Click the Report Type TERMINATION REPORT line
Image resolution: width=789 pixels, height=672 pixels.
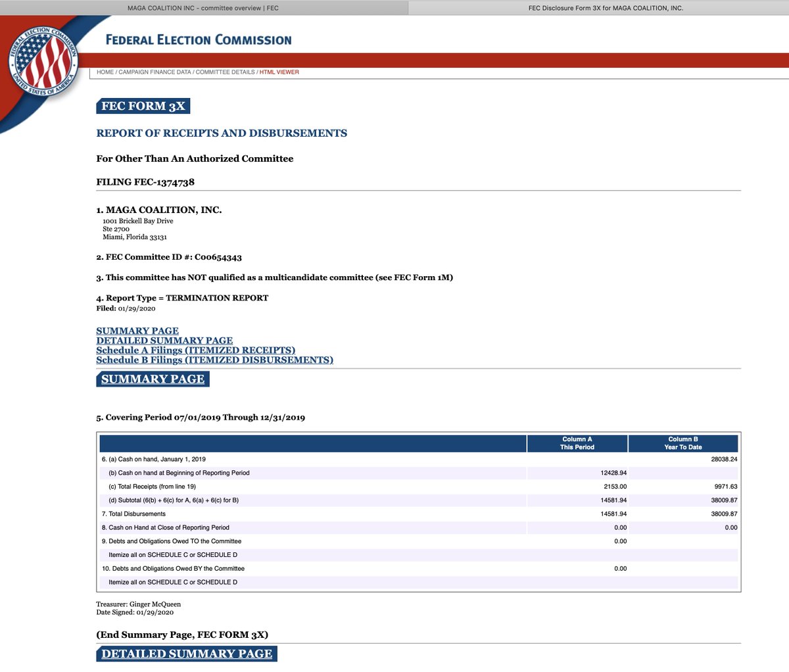[182, 298]
